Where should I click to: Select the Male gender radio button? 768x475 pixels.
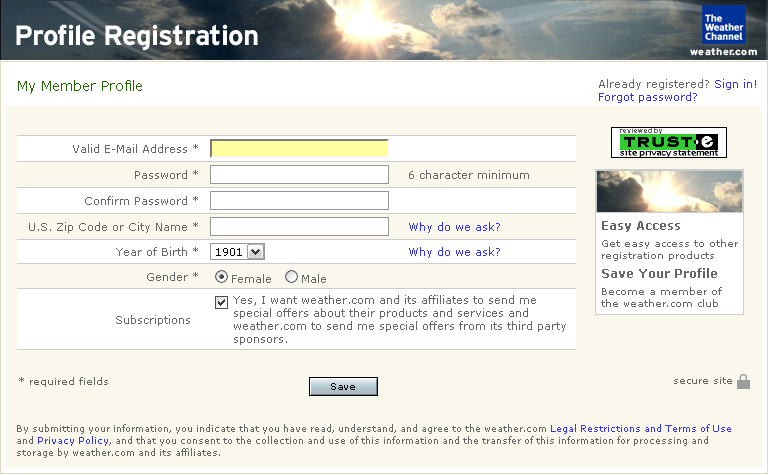point(291,278)
